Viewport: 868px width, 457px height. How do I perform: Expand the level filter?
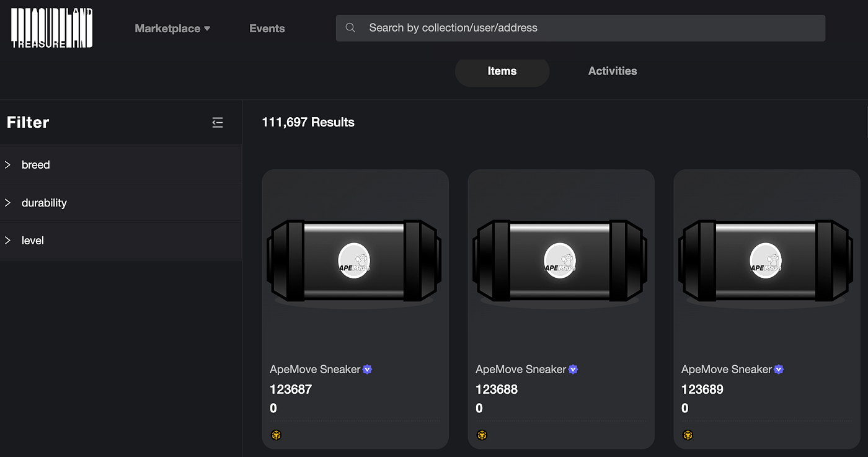coord(121,241)
